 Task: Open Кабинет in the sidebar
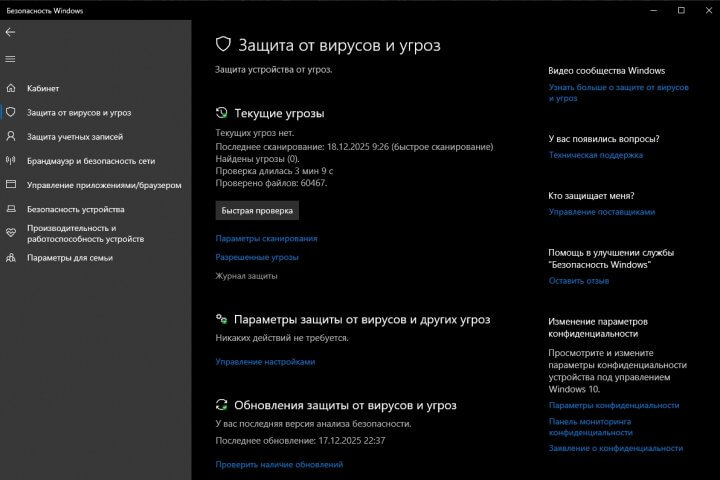click(x=43, y=88)
